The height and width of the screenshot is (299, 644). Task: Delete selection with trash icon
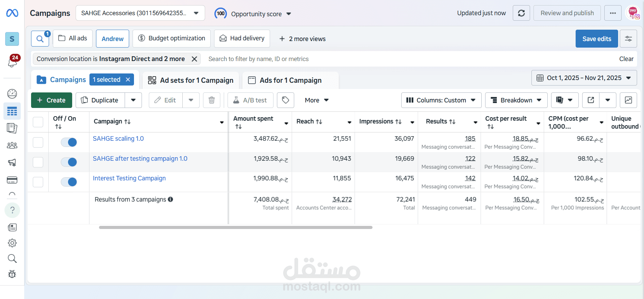(x=212, y=100)
